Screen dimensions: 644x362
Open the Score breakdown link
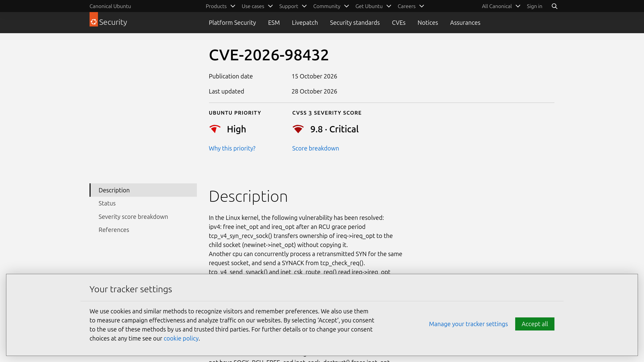tap(315, 148)
